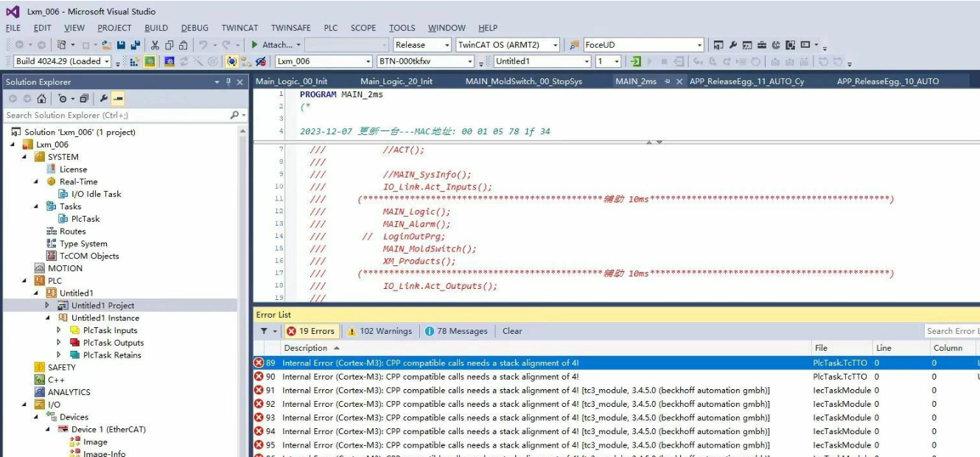Sort by the File column header

pos(841,348)
